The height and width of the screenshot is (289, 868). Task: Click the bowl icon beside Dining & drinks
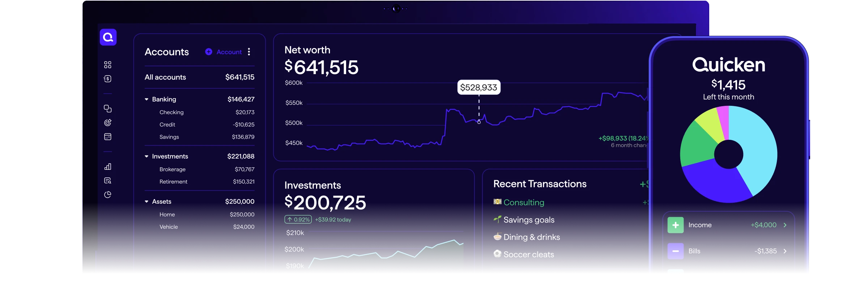tap(498, 236)
